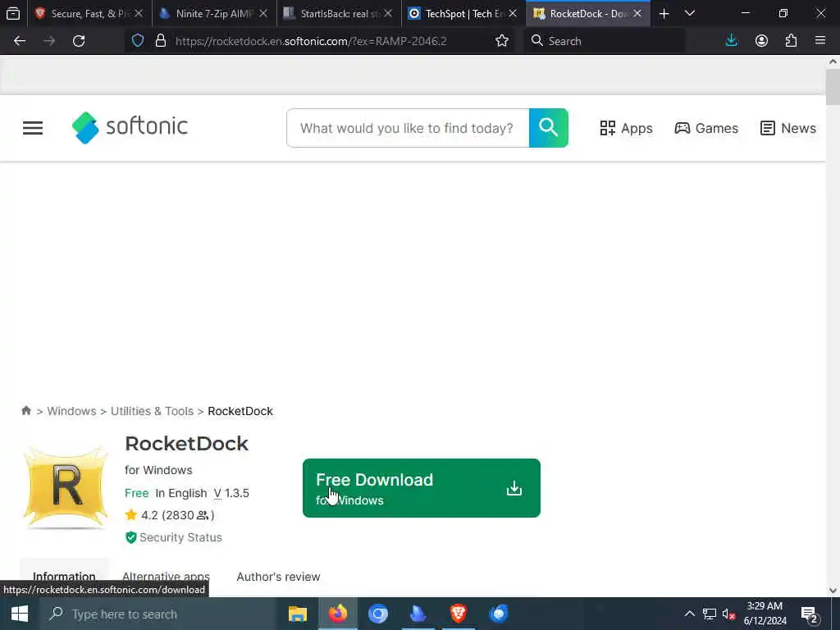Go back to the previous page

coord(20,41)
